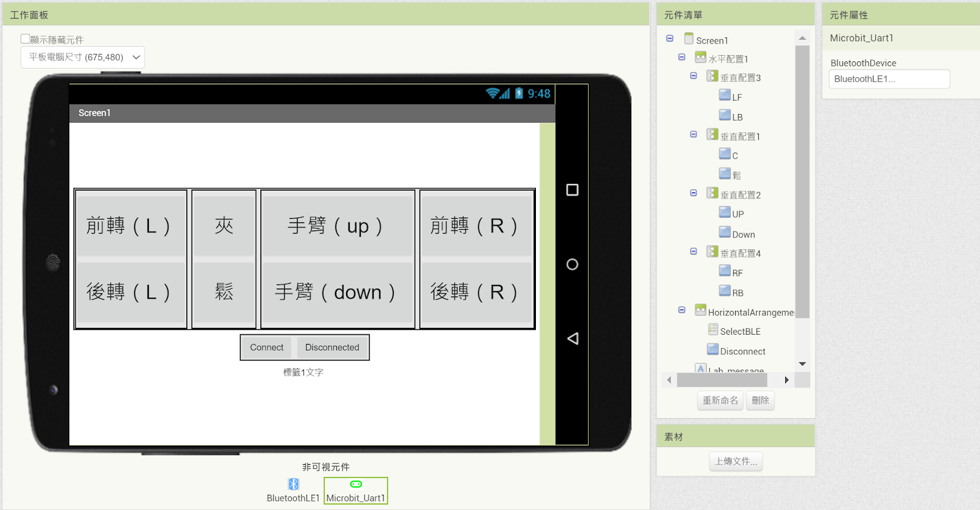Click the 後轉 ( L ) button
This screenshot has height=510, width=980.
(130, 292)
